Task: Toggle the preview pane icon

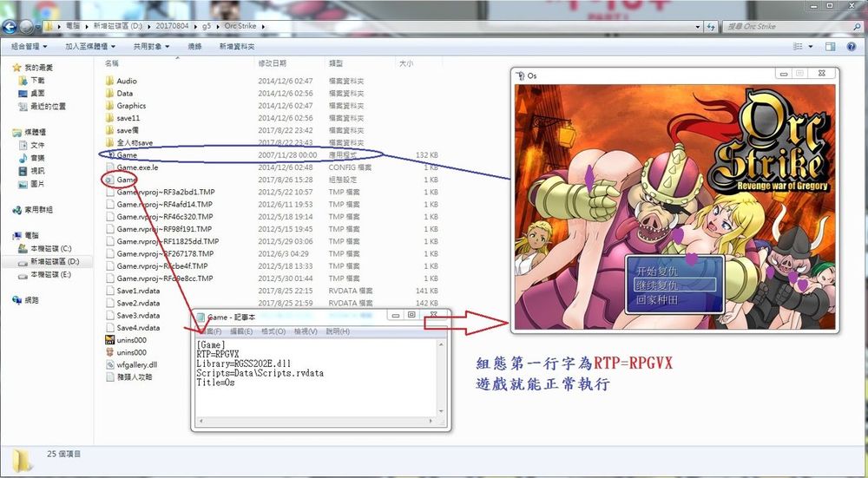Action: [x=831, y=46]
